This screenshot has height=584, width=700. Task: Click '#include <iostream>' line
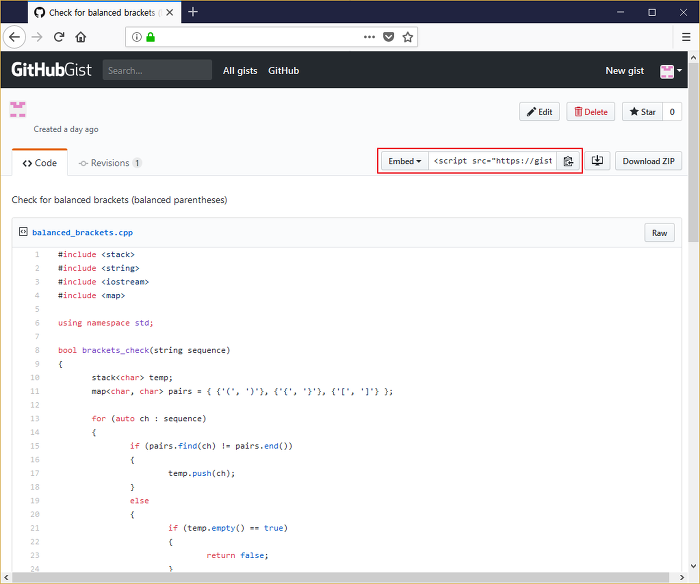[103, 282]
